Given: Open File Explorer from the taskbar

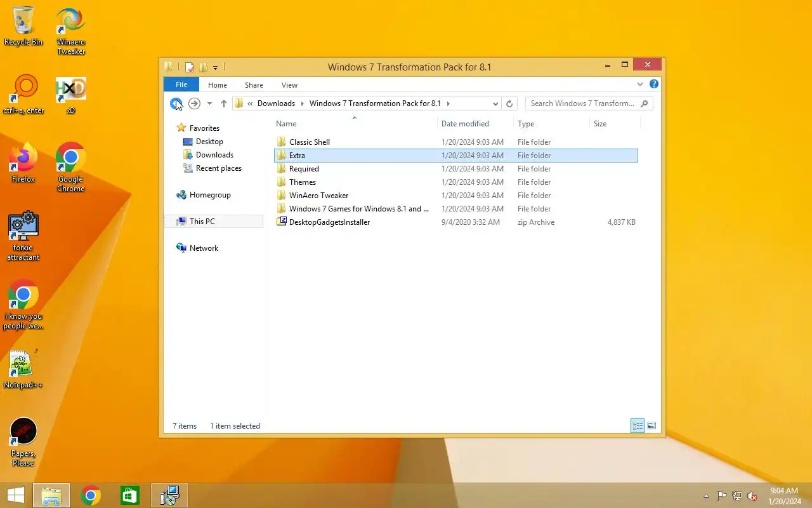Looking at the screenshot, I should tap(51, 495).
